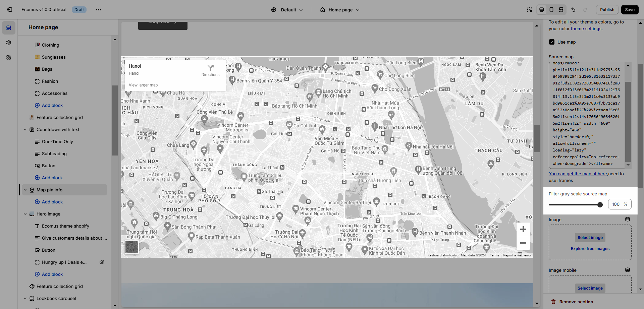Click the Source map textarea down scroll arrow
Viewport: 644px width, 309px height.
[x=628, y=165]
